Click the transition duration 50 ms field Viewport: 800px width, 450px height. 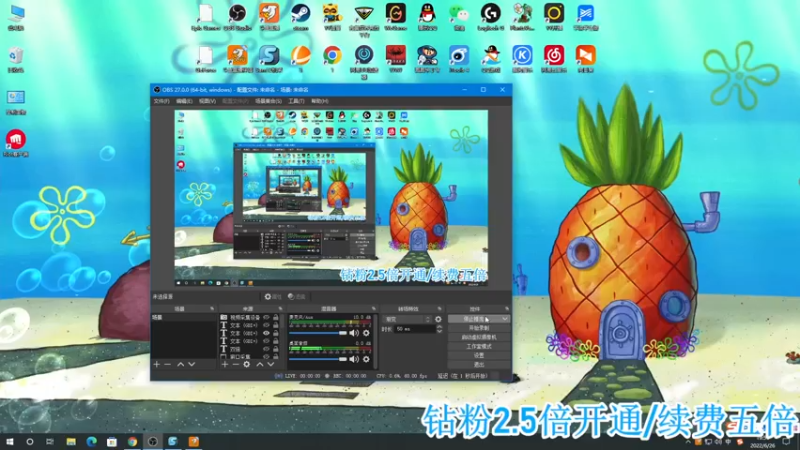pyautogui.click(x=414, y=330)
